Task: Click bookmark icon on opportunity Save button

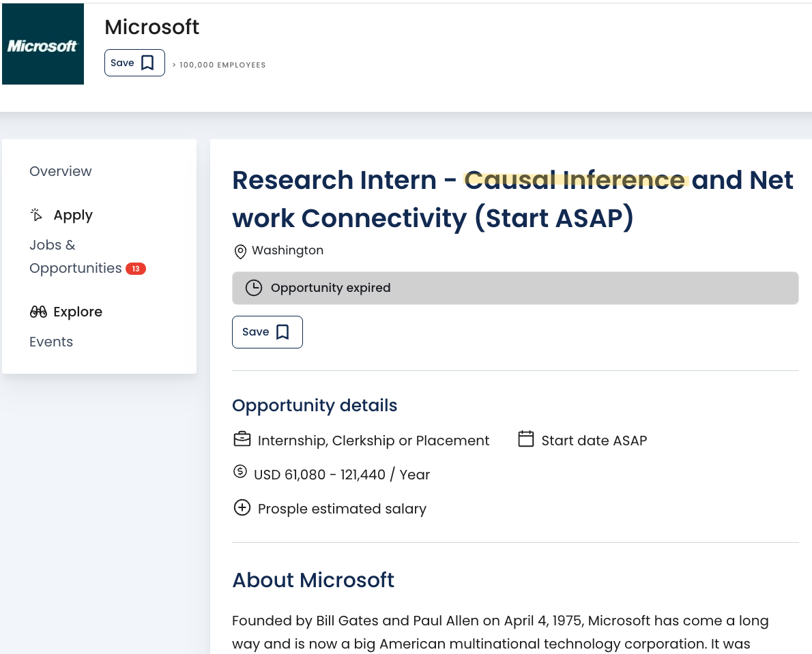Action: tap(282, 332)
